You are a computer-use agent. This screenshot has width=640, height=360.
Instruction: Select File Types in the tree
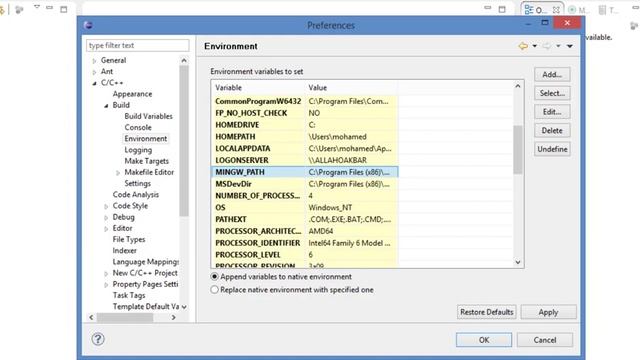click(129, 240)
